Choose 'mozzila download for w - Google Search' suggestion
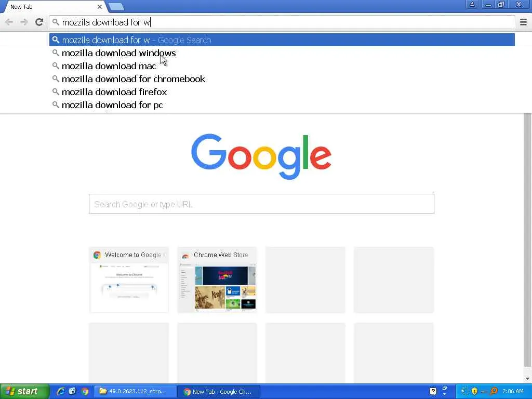 click(282, 40)
